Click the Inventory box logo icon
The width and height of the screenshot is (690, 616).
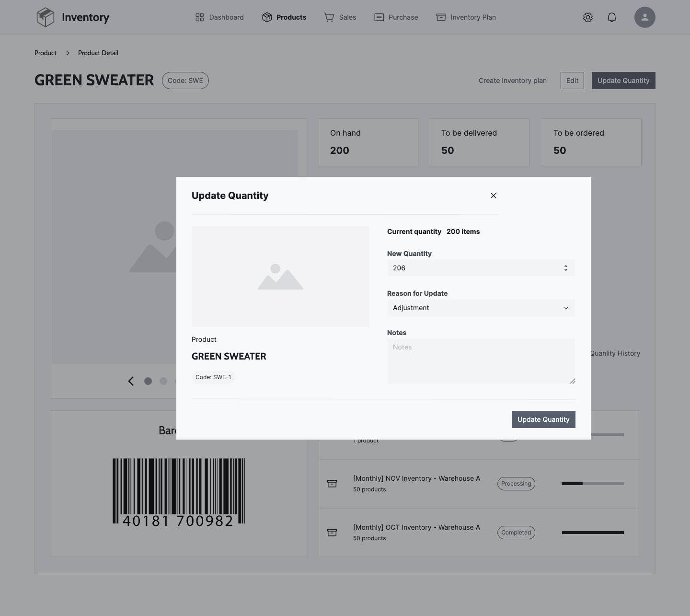(46, 17)
